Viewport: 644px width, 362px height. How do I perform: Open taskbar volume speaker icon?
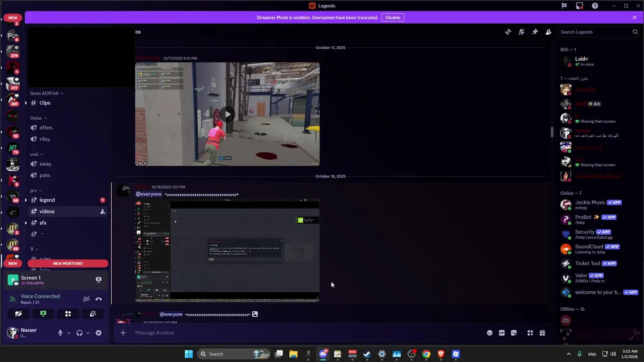coord(613,354)
